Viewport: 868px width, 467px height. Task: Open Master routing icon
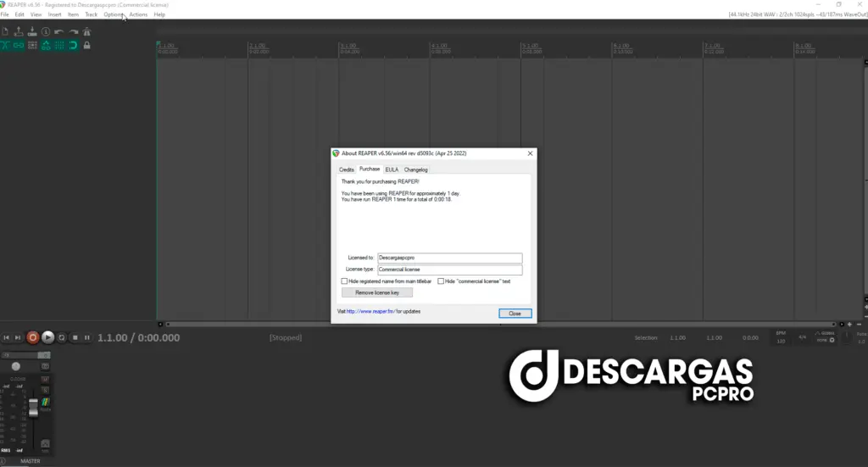tap(46, 402)
